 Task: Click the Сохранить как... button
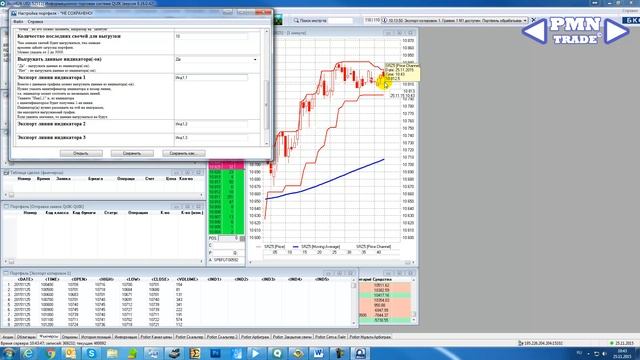(183, 153)
